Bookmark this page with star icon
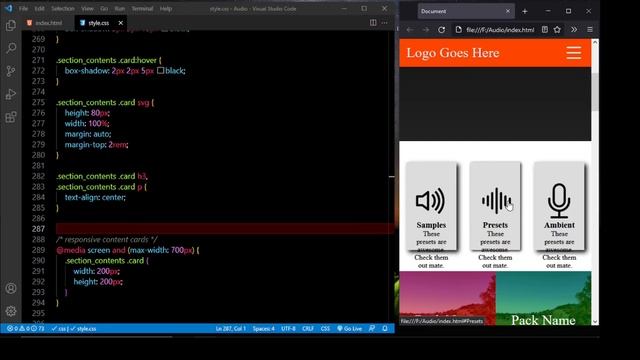Viewport: 640px width, 360px height. (x=557, y=29)
